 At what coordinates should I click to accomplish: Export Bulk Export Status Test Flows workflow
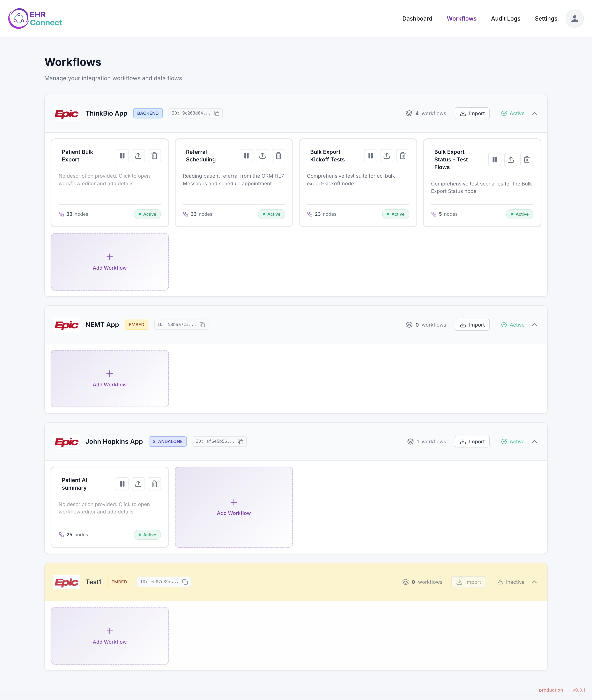[510, 160]
